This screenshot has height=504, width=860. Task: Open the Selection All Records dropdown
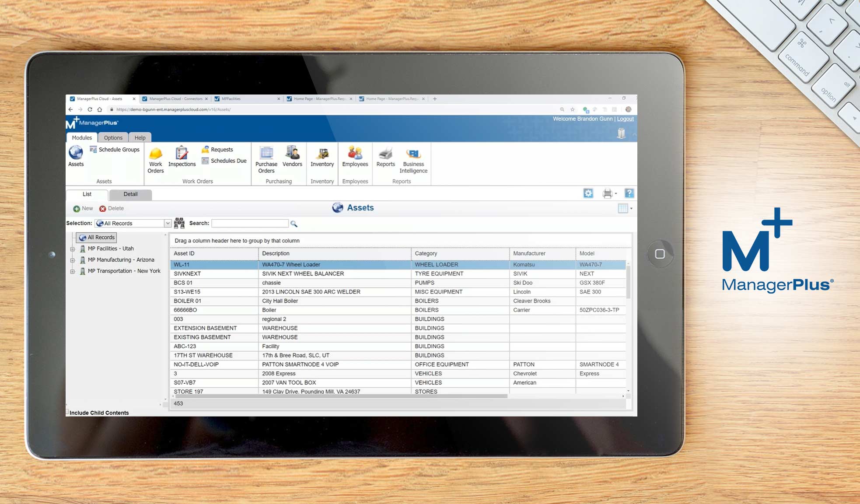[168, 223]
